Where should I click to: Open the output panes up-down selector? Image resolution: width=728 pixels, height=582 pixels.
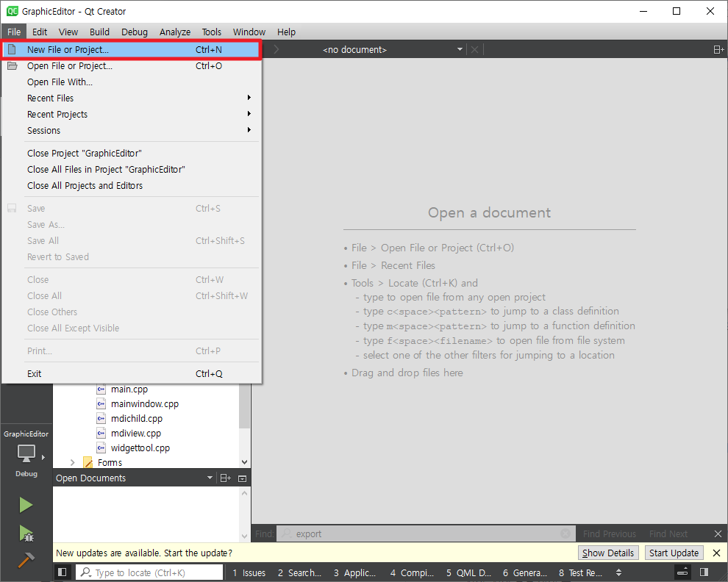coord(618,572)
